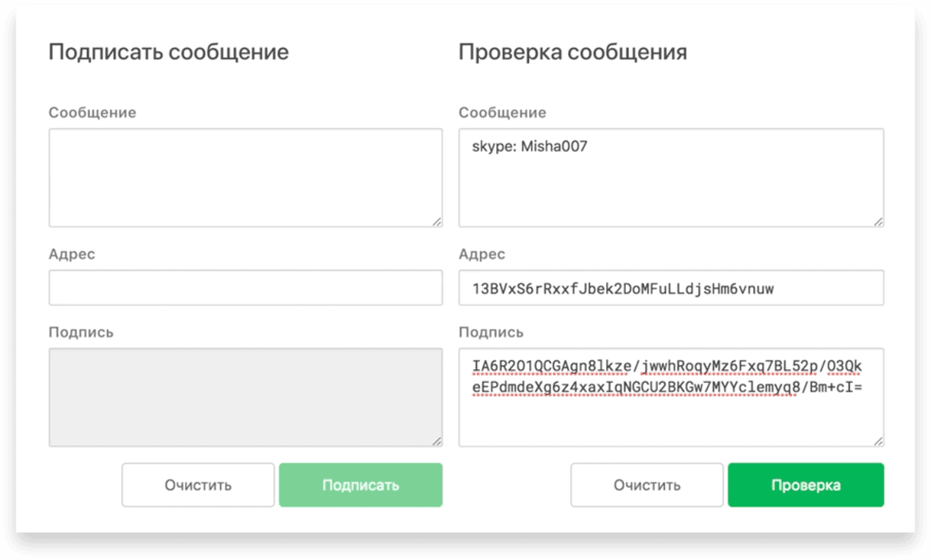Click Адрес label in the verification form

(x=482, y=254)
